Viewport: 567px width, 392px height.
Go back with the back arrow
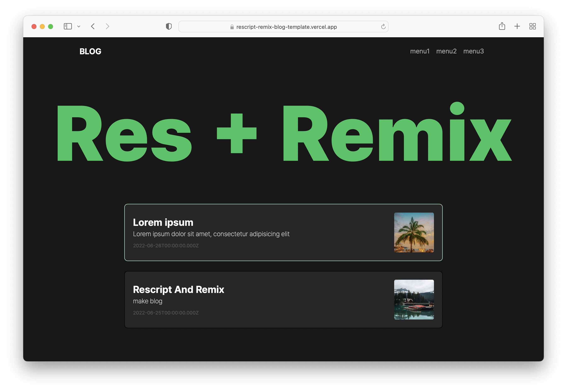93,26
